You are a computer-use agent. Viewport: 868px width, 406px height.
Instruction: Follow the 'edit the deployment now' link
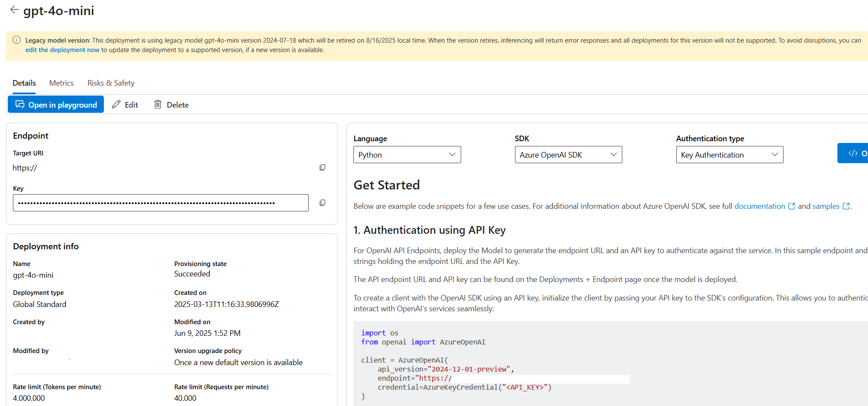pyautogui.click(x=62, y=50)
